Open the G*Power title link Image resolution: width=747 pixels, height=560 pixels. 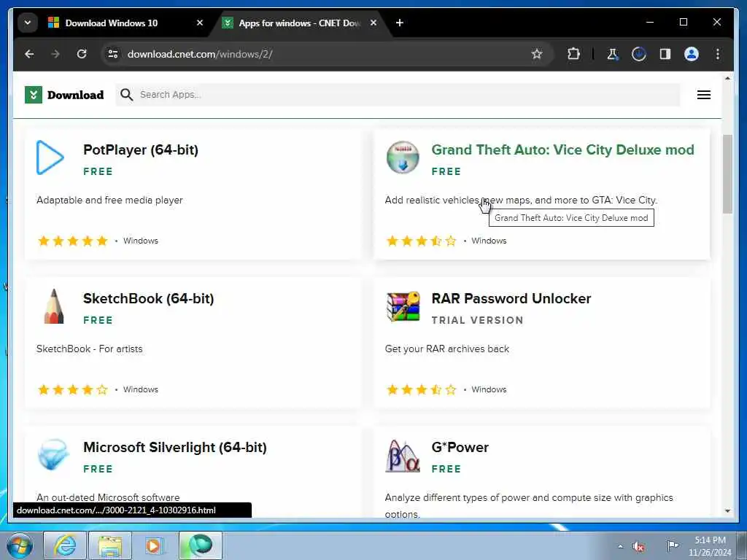pos(460,447)
